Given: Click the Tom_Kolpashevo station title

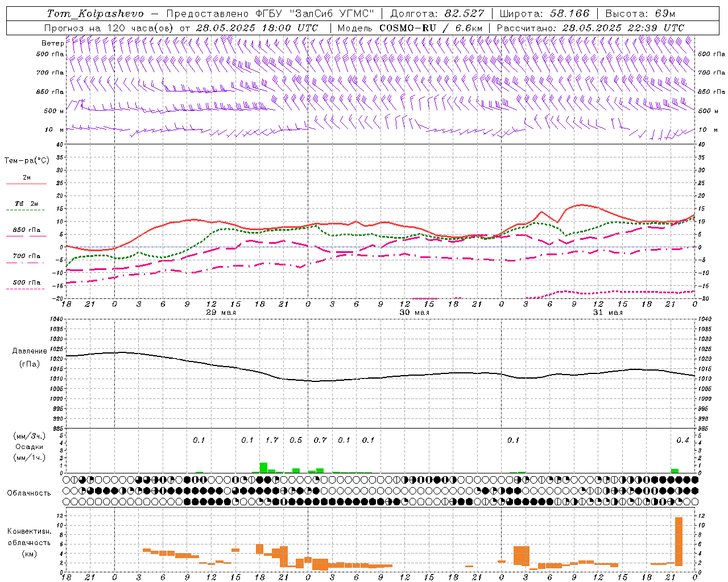Looking at the screenshot, I should pos(95,14).
